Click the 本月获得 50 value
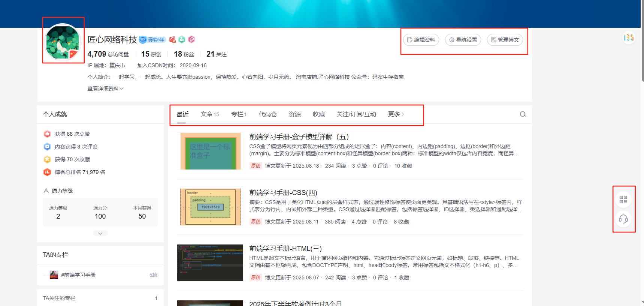This screenshot has width=644, height=306. tap(142, 216)
